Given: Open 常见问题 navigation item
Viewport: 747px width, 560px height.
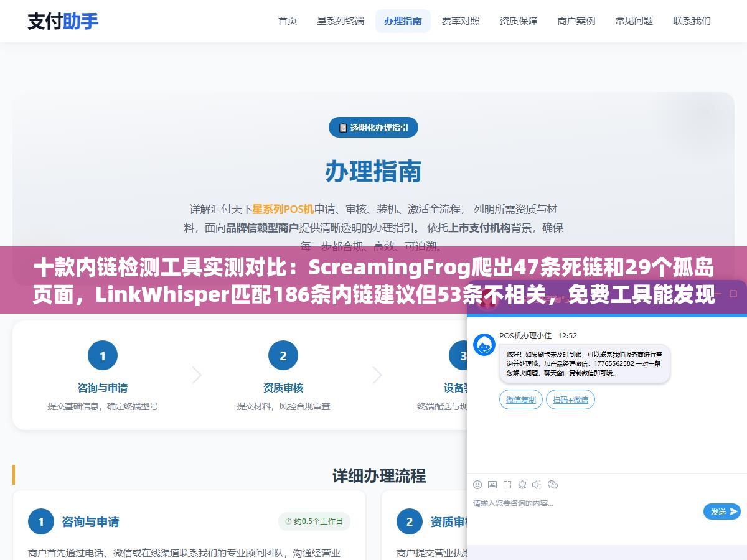Looking at the screenshot, I should (634, 21).
